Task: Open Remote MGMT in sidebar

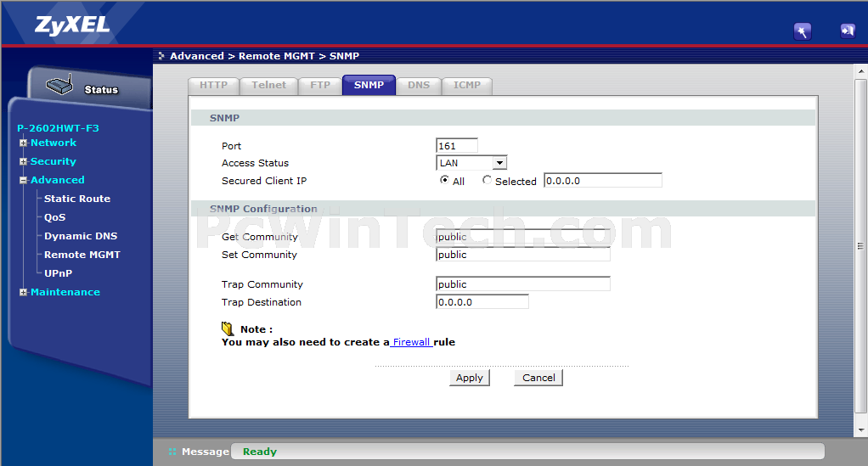Action: tap(82, 255)
